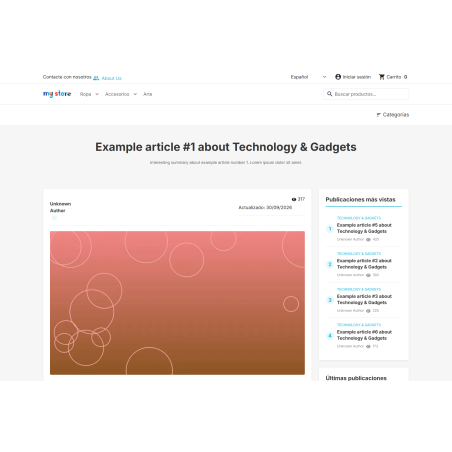Open the Arte menu item
This screenshot has height=452, width=452.
click(148, 94)
